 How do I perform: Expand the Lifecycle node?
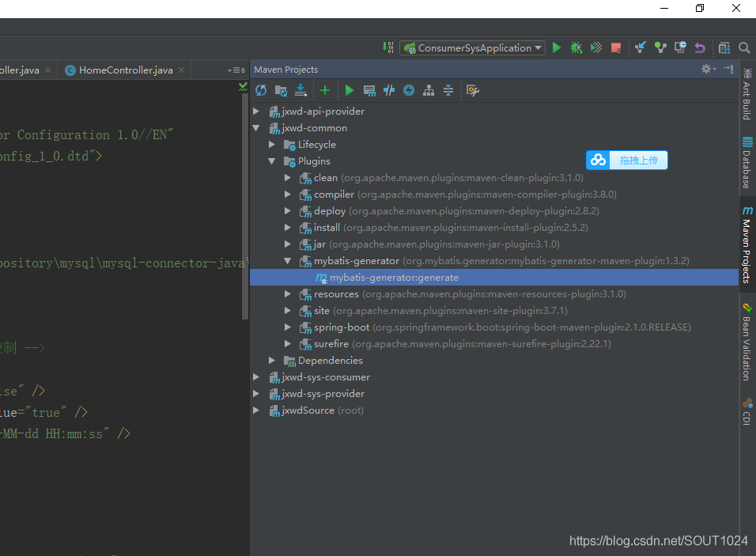pyautogui.click(x=272, y=145)
